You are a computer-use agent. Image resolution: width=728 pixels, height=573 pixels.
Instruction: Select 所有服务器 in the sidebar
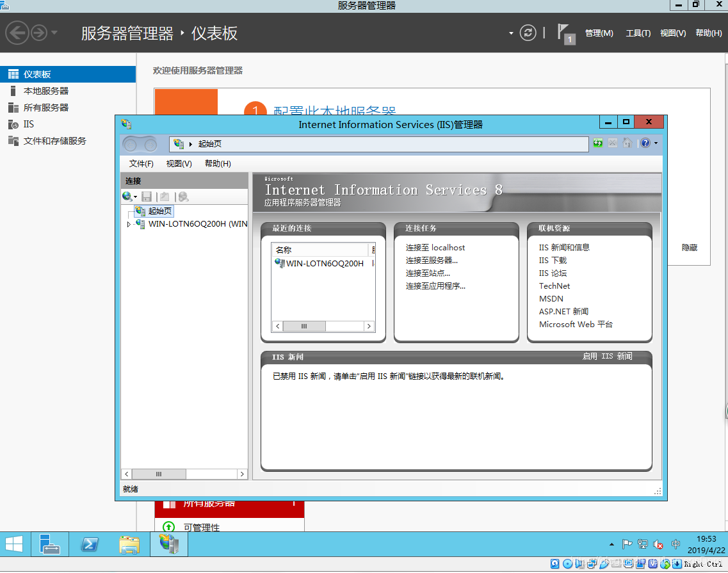point(68,108)
